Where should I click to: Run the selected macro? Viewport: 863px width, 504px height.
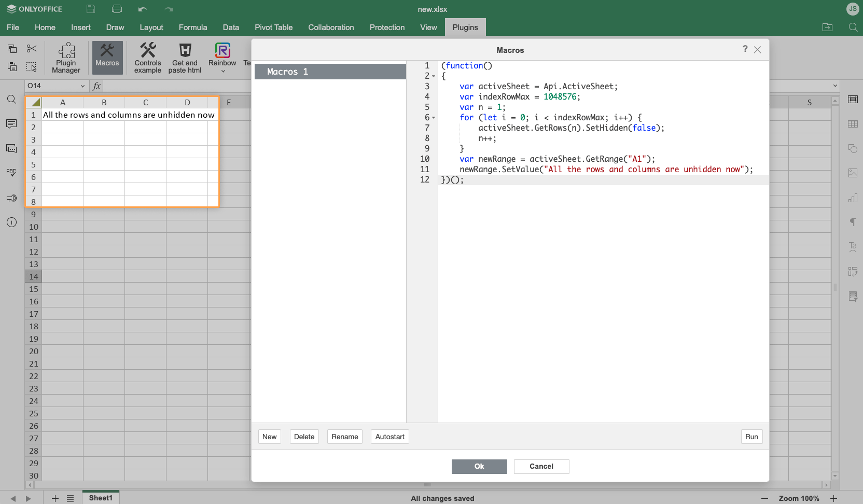click(x=751, y=437)
